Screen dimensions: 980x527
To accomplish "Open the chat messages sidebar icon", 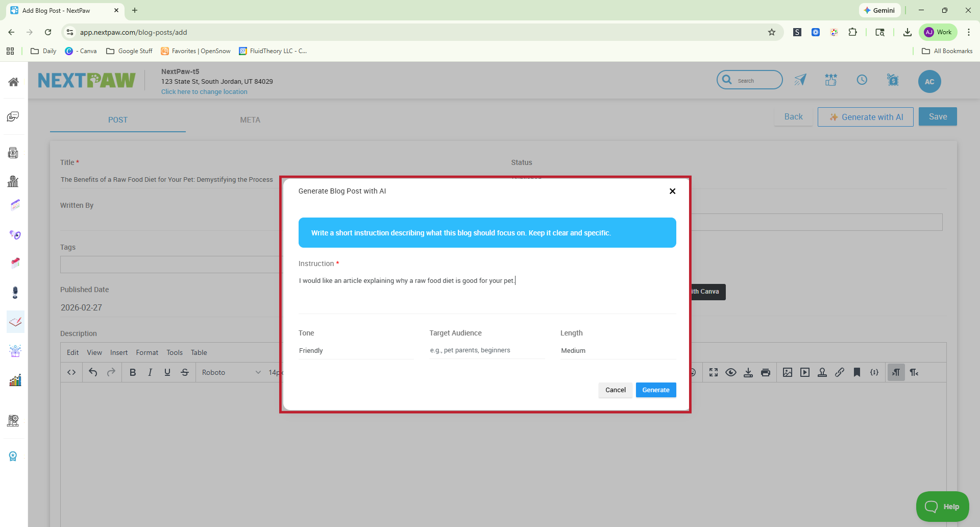I will pyautogui.click(x=14, y=117).
